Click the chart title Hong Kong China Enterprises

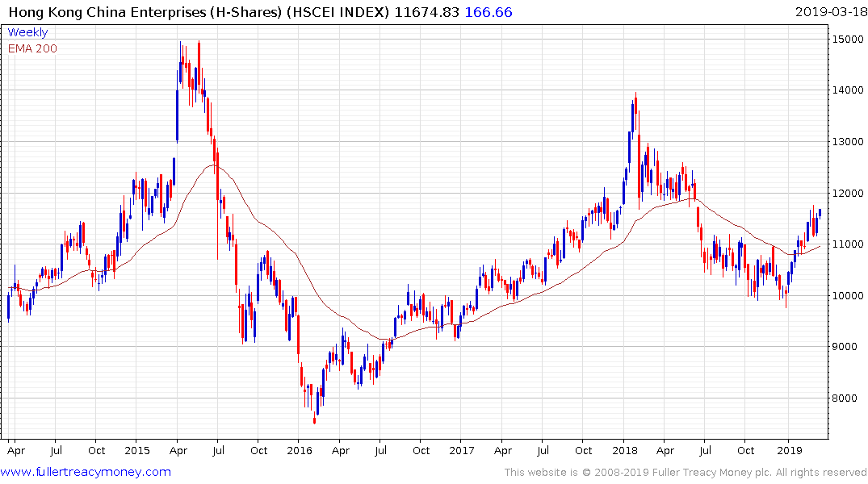click(x=186, y=11)
